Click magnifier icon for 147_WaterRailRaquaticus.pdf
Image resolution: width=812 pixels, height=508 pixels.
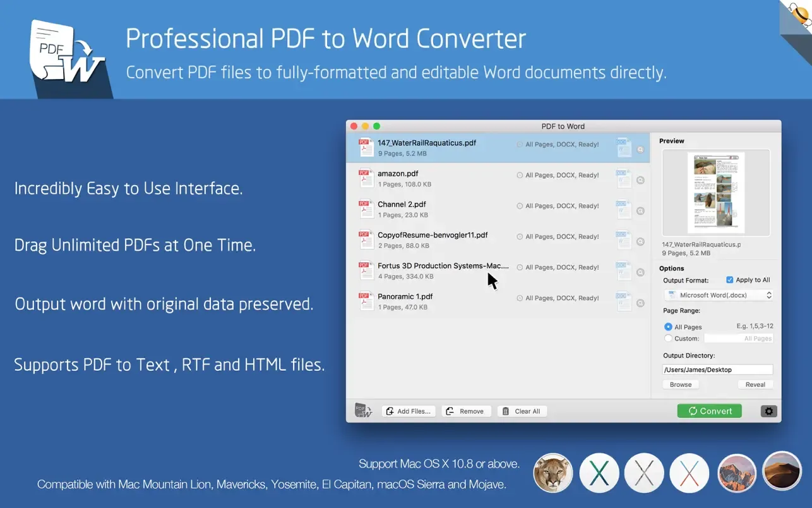[x=640, y=150]
